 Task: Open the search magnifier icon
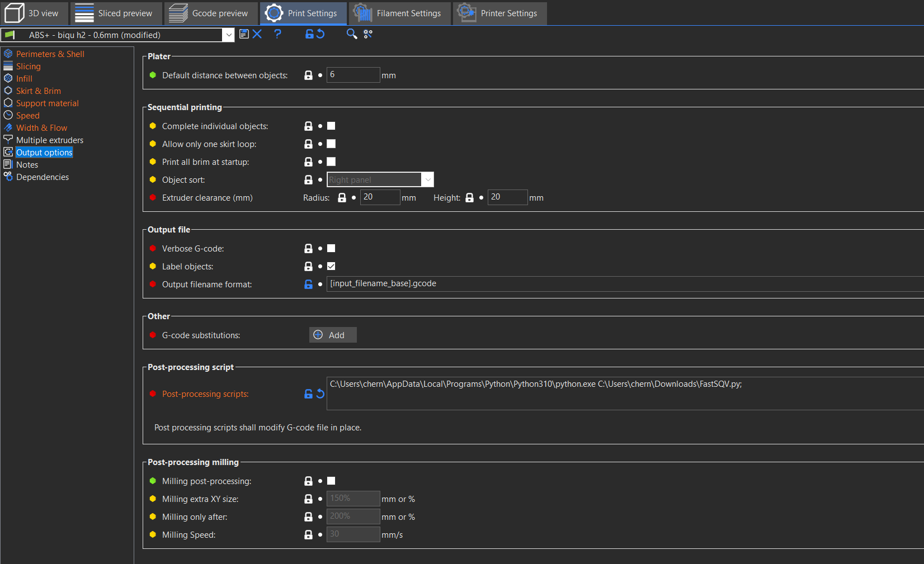[x=351, y=34]
